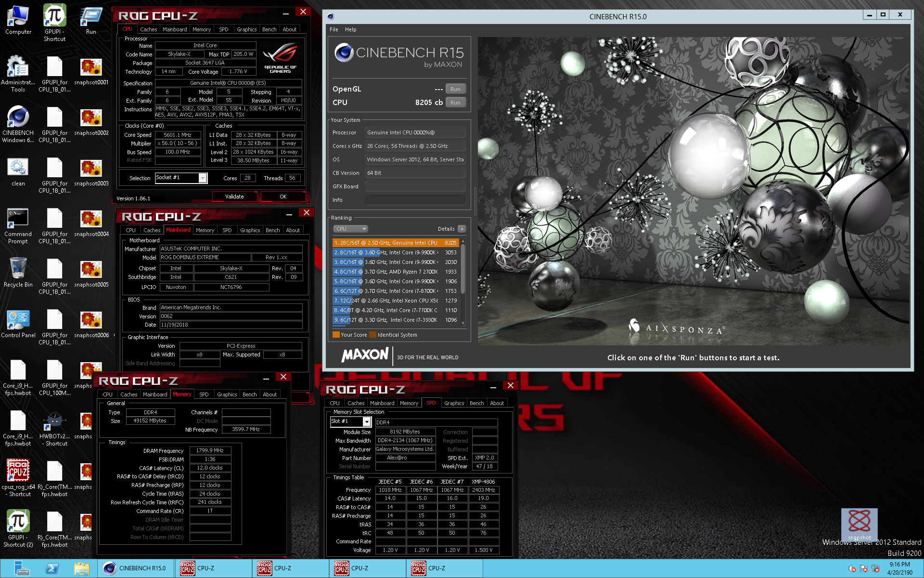The image size is (924, 578).
Task: Launch cpuz_rog_x64 Shortcut icon
Action: coord(18,478)
